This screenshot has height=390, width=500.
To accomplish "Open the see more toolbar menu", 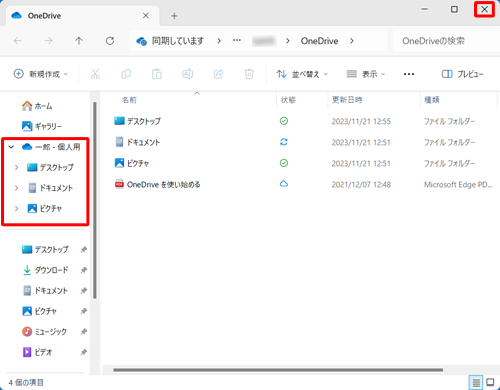I will (x=409, y=74).
